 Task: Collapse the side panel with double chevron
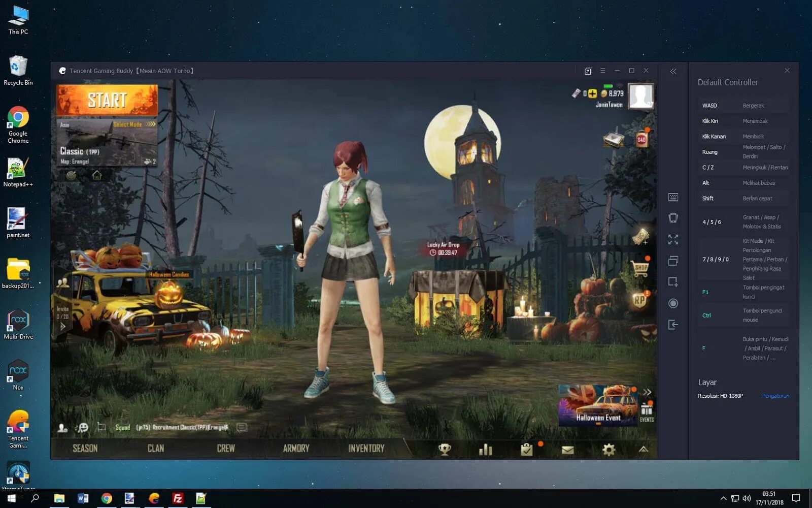pyautogui.click(x=673, y=72)
